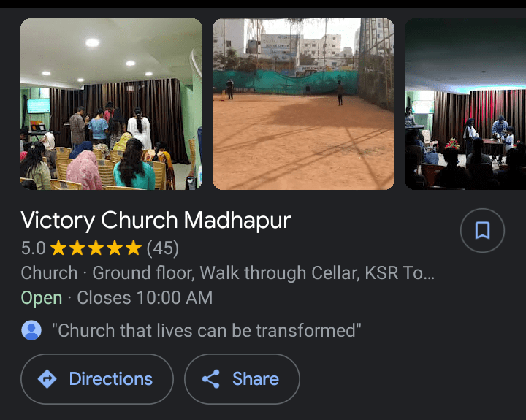
Task: Click the 5.0 rating number
Action: (33, 248)
